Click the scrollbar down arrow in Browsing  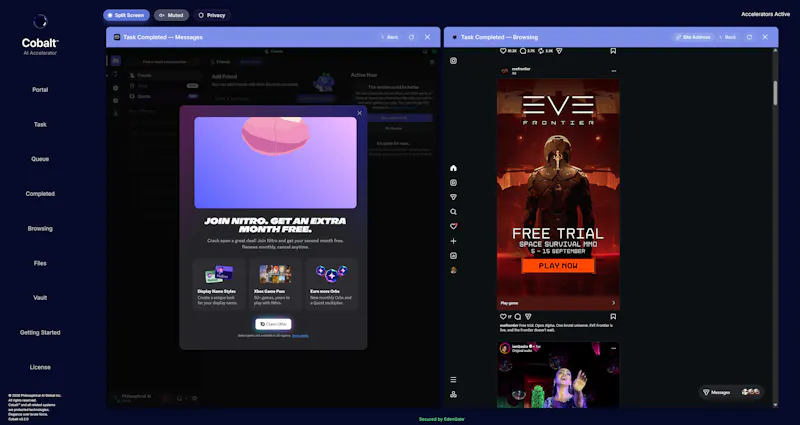[776, 405]
